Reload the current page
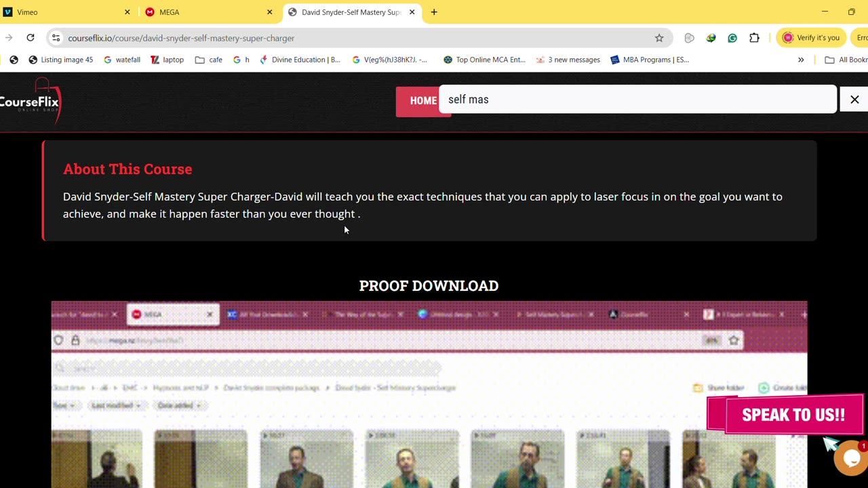The height and width of the screenshot is (488, 868). 31,38
